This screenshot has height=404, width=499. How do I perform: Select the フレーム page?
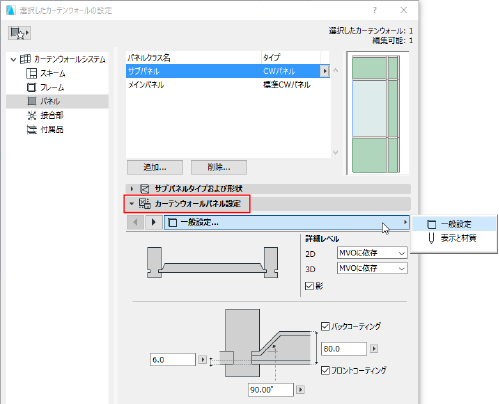tap(52, 87)
